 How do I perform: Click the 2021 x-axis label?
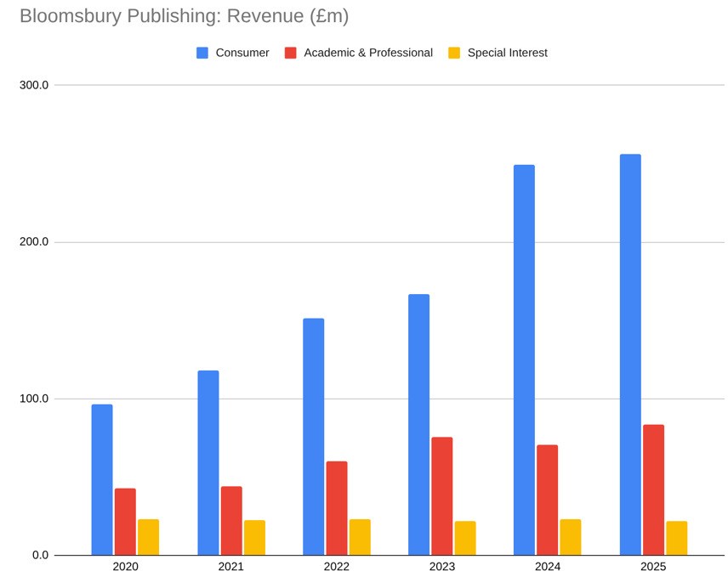(230, 567)
